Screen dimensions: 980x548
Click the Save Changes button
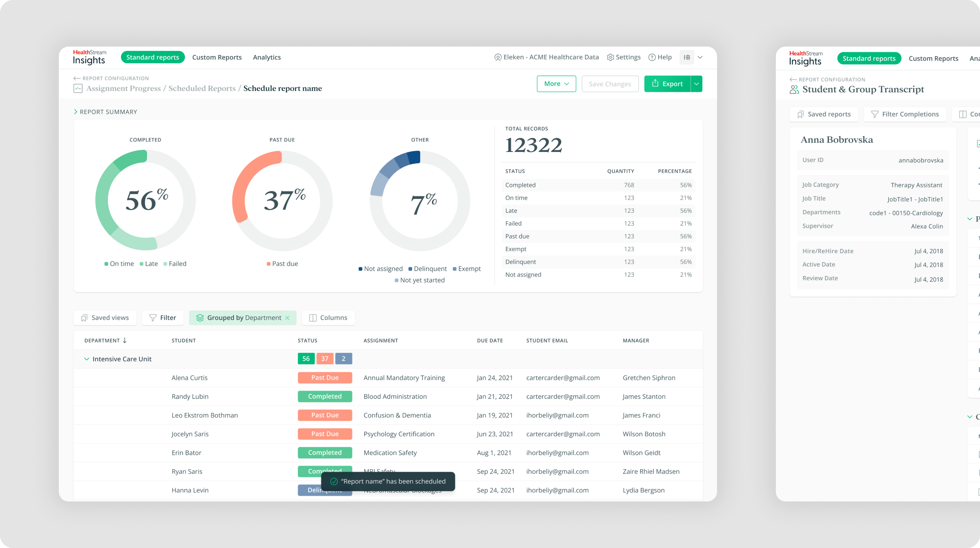[610, 83]
